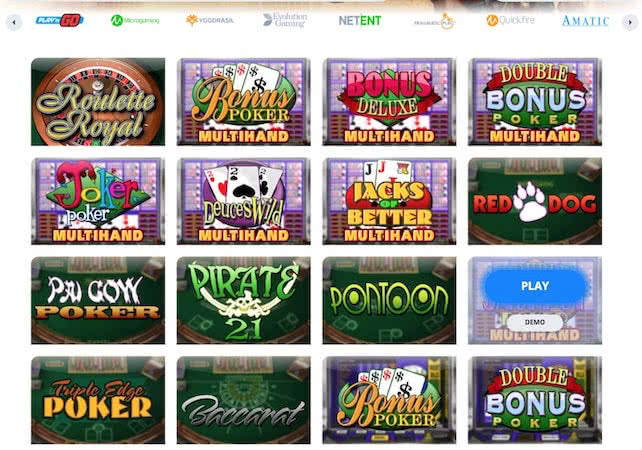Click the Play'n GO provider logo
642x450 pixels.
click(60, 20)
